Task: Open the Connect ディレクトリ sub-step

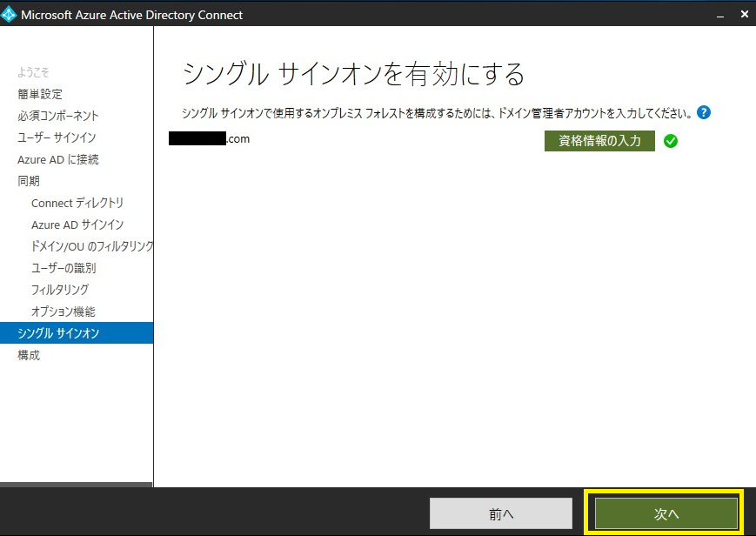Action: click(77, 203)
